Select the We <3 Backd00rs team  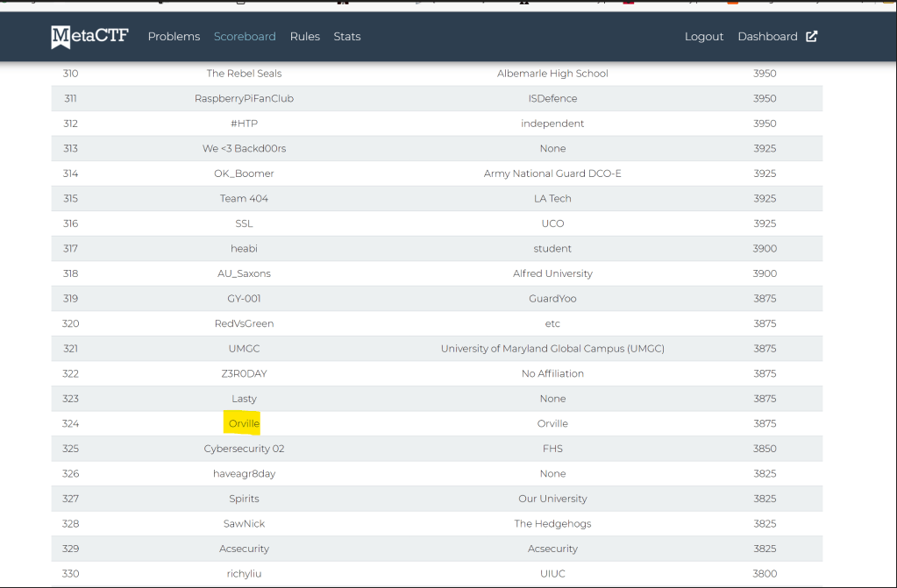click(244, 149)
